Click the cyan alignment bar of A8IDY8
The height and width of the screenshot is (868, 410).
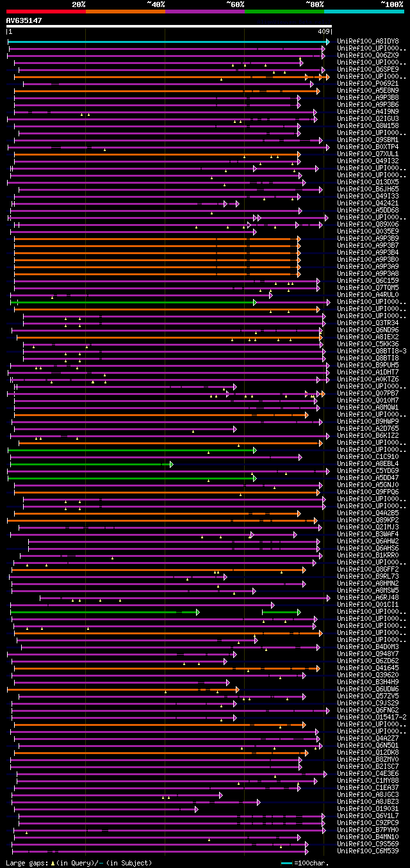(x=168, y=42)
